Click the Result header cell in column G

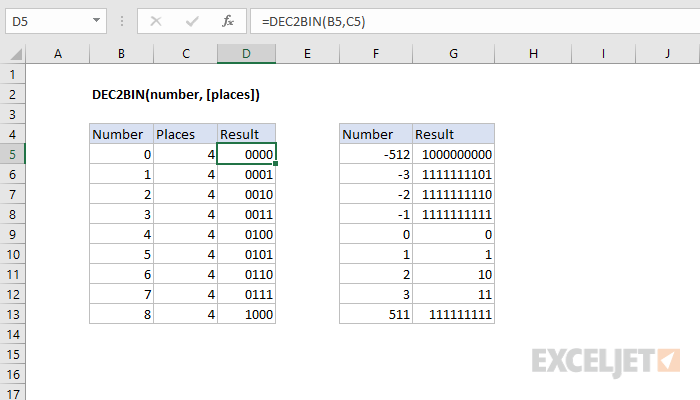click(x=453, y=134)
